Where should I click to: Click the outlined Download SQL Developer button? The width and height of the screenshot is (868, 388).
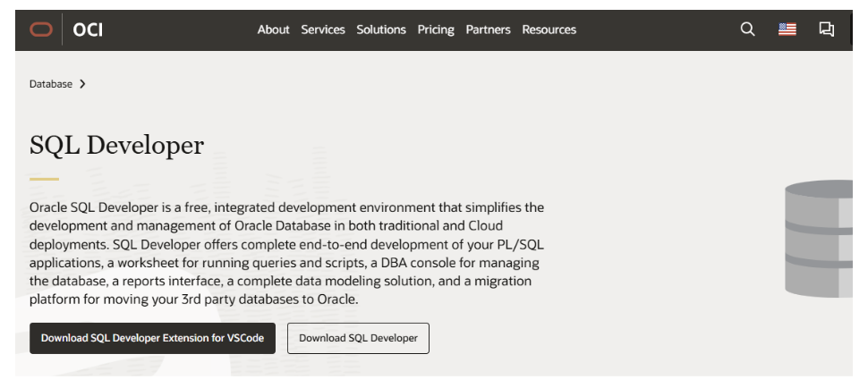click(x=358, y=338)
